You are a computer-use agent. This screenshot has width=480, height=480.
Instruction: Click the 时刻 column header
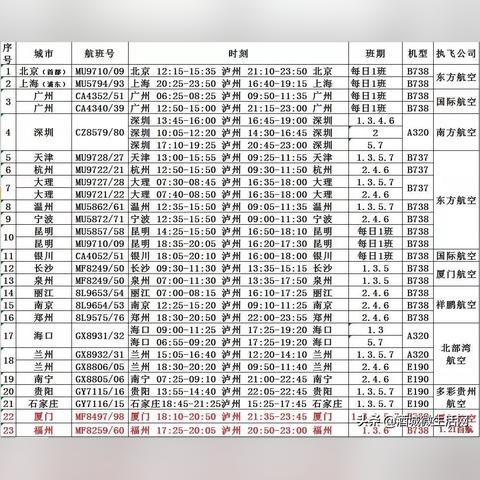click(x=238, y=53)
